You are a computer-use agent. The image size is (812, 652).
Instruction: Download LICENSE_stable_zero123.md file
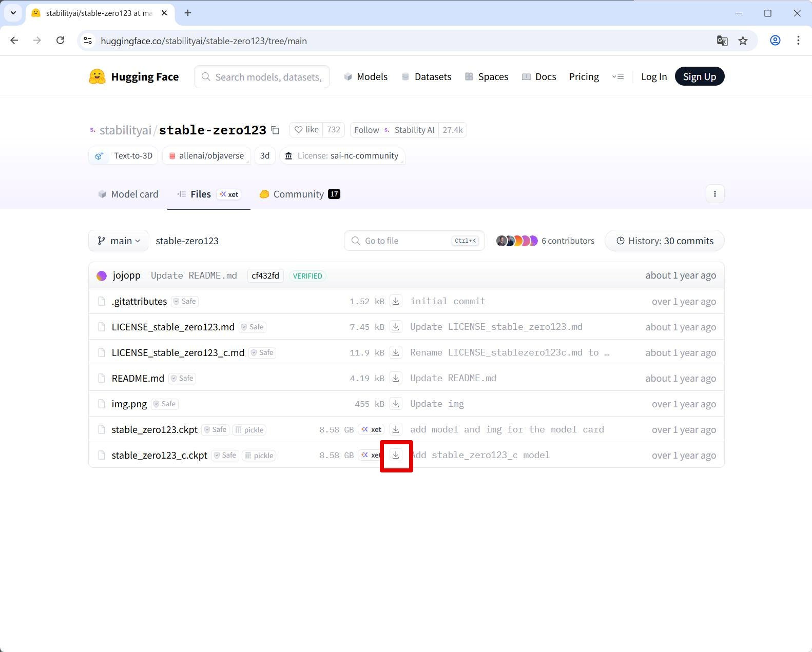(x=396, y=327)
